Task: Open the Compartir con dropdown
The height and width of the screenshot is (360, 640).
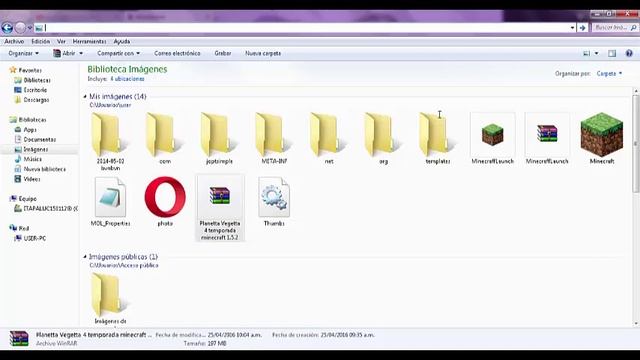Action: (x=118, y=53)
